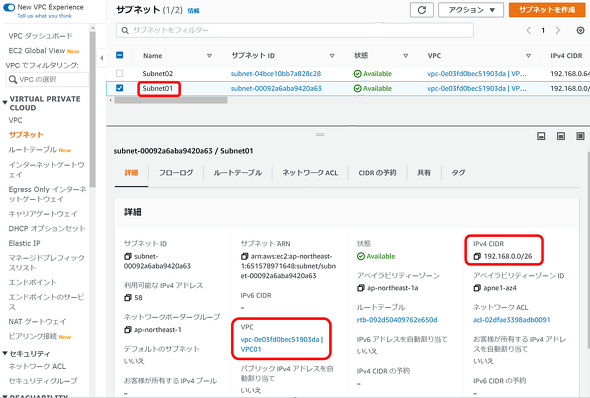Viewport: 590px width, 398px height.
Task: Open the アクション dropdown
Action: tap(471, 10)
